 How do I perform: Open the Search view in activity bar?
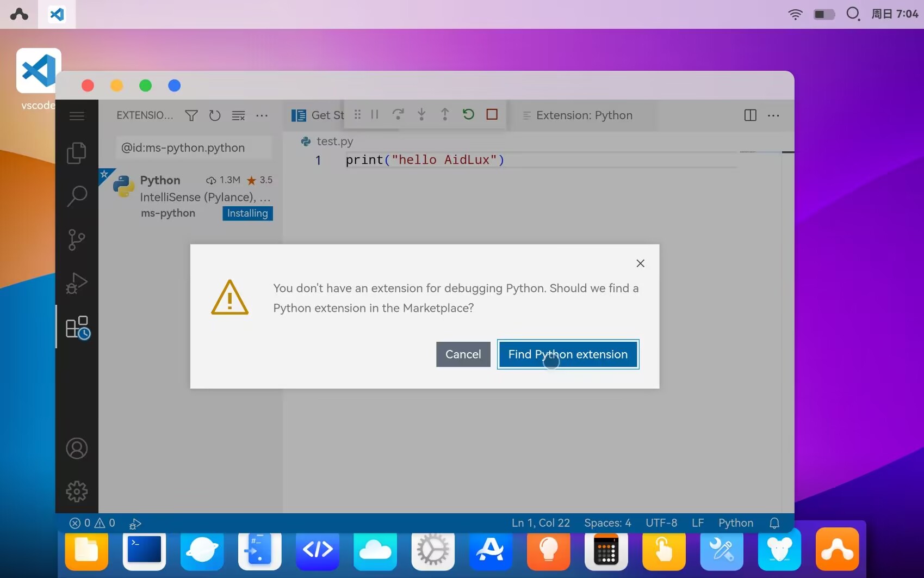tap(77, 196)
